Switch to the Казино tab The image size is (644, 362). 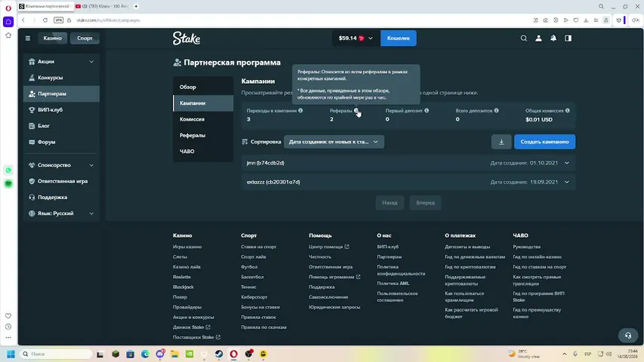tap(53, 38)
